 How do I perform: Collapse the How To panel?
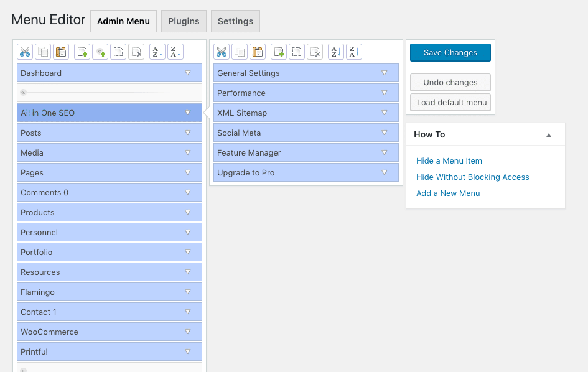[549, 135]
